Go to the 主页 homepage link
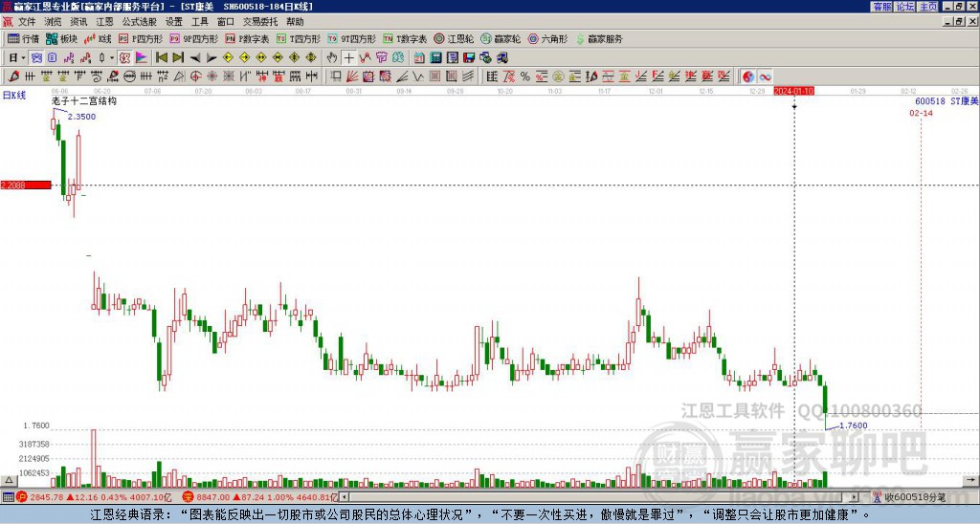The image size is (980, 524). (x=927, y=7)
